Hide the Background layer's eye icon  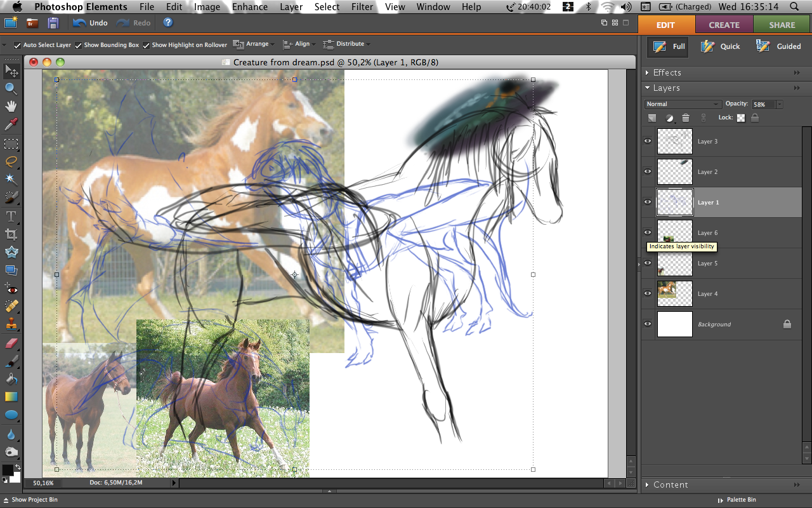pos(648,324)
